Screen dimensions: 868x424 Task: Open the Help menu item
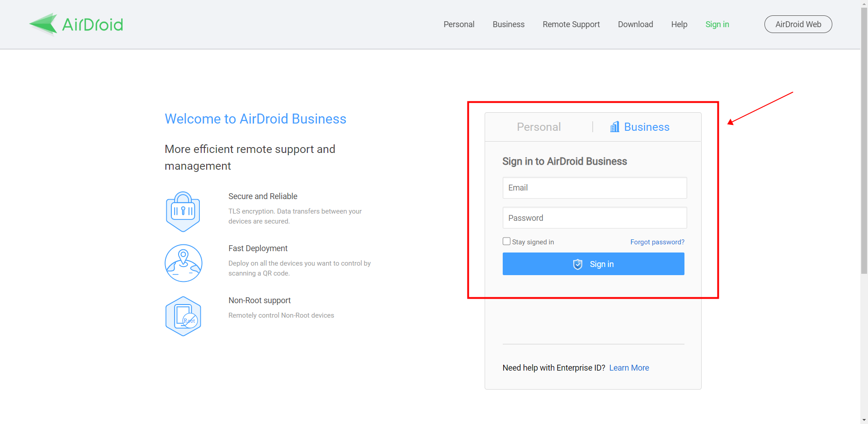click(x=679, y=24)
